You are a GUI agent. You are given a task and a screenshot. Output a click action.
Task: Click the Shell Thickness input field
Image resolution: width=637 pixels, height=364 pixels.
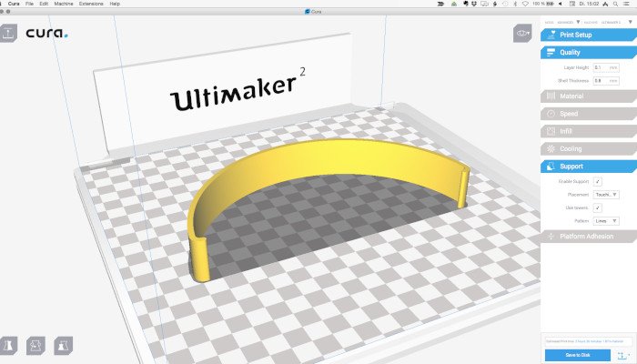point(606,81)
